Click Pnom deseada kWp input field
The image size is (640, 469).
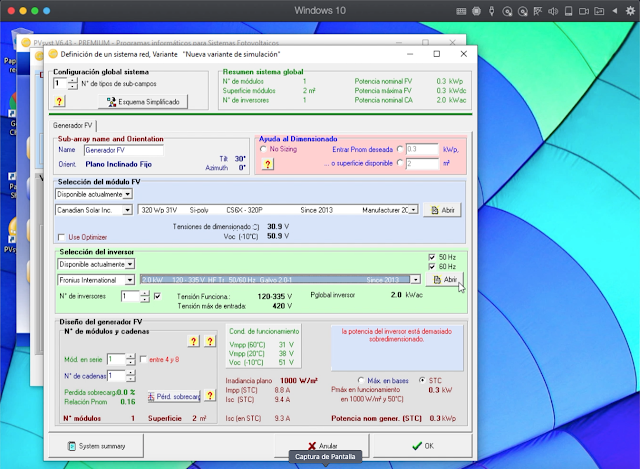422,149
